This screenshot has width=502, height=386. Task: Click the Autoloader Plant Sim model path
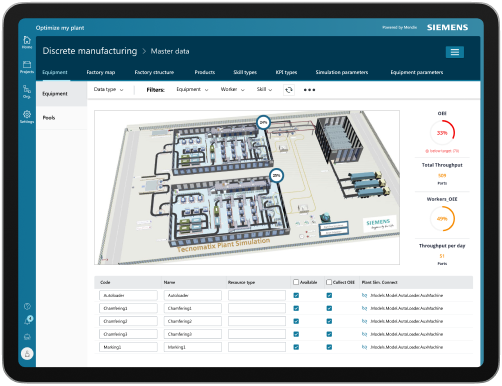[x=406, y=295]
